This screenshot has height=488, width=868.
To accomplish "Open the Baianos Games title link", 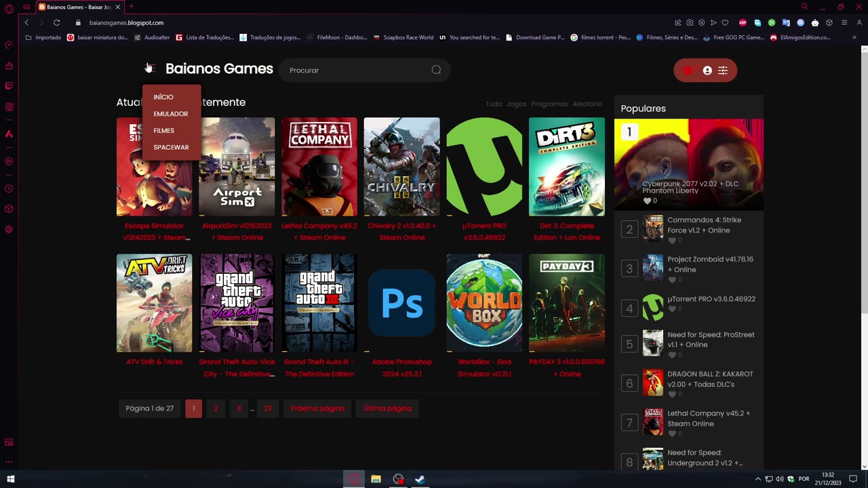I will point(219,68).
